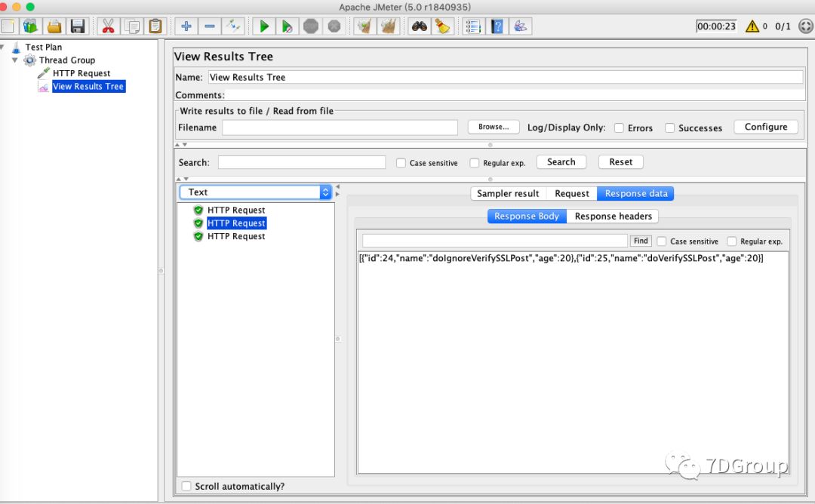Click the Copy icon in toolbar
The height and width of the screenshot is (504, 815).
[132, 26]
